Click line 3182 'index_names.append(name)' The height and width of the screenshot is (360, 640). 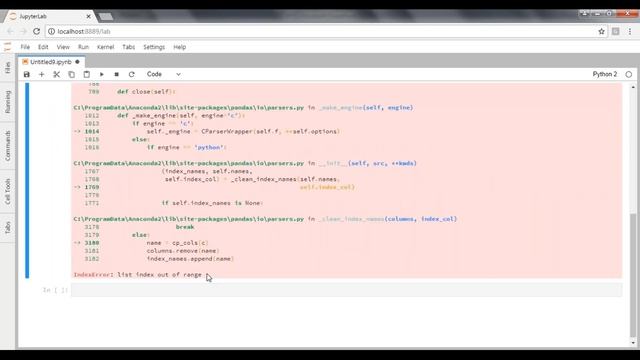(x=190, y=259)
